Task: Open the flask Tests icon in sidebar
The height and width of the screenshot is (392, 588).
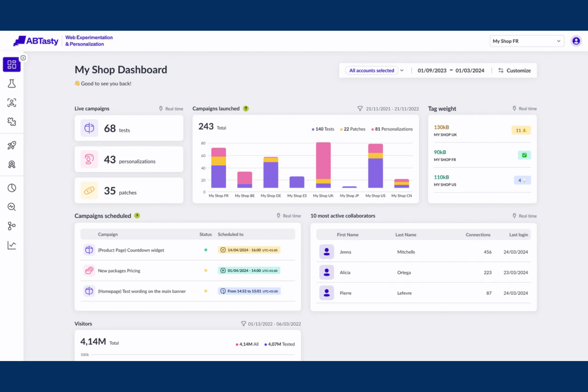Action: (12, 83)
